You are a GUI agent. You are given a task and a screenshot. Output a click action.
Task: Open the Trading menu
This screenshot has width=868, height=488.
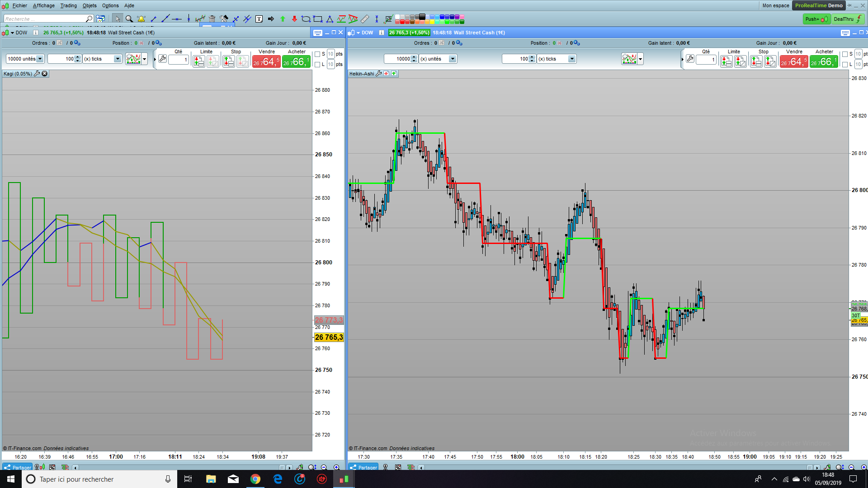pos(68,5)
